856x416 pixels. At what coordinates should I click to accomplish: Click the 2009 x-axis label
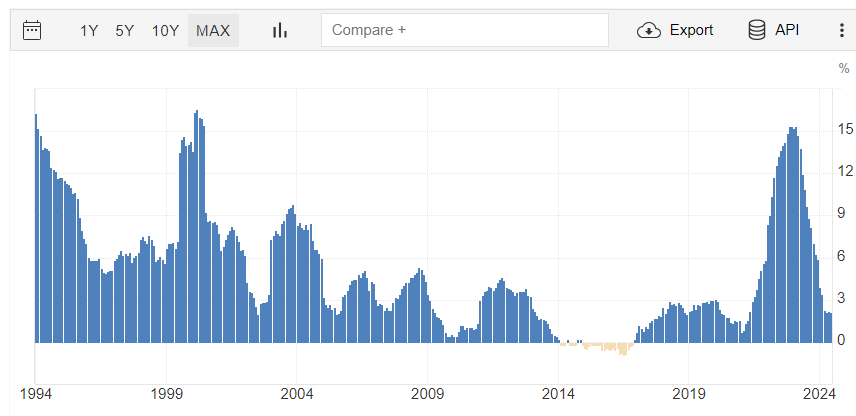pyautogui.click(x=427, y=392)
